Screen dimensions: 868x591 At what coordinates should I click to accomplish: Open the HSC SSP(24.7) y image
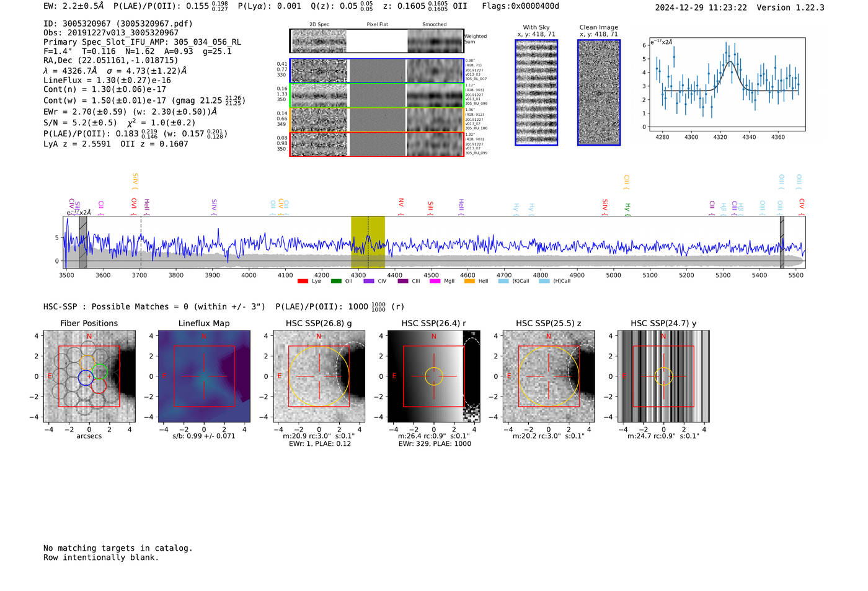pyautogui.click(x=663, y=376)
